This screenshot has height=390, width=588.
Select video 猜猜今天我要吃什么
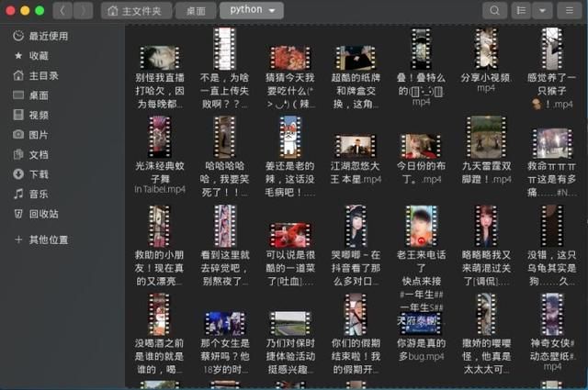290,77
